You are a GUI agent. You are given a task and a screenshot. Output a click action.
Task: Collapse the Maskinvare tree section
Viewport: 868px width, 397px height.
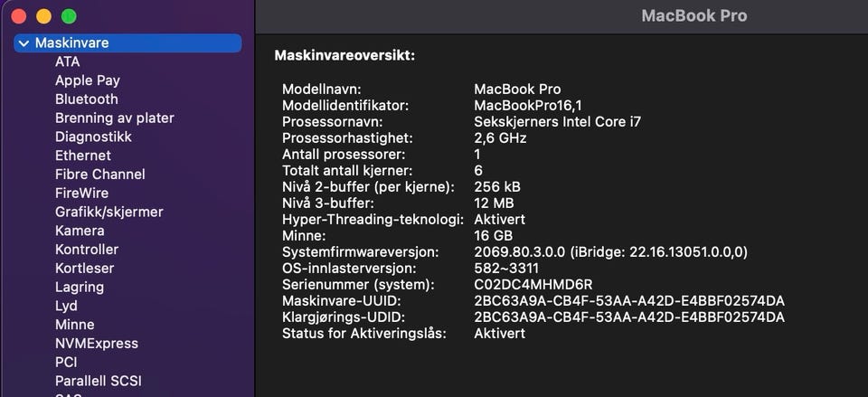[x=24, y=43]
